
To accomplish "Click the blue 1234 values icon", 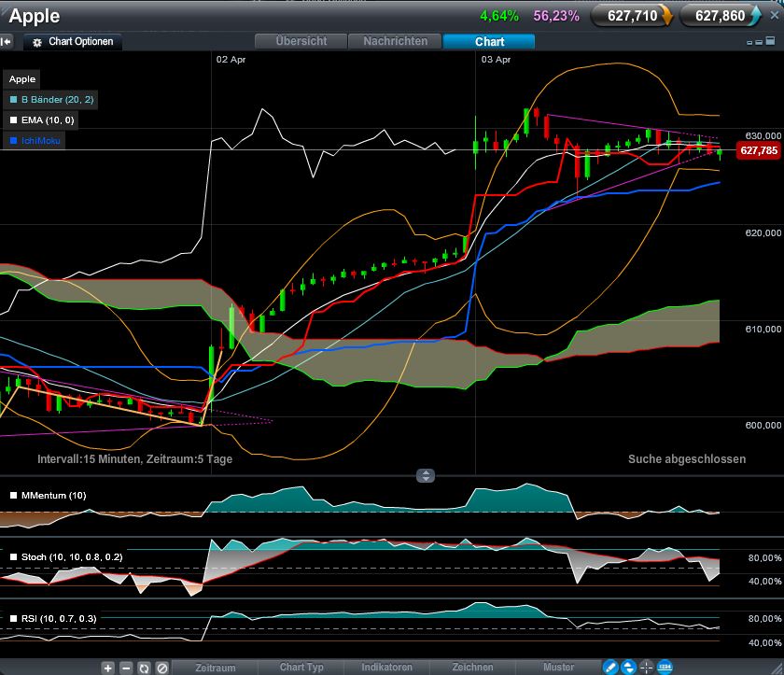I will (x=665, y=667).
